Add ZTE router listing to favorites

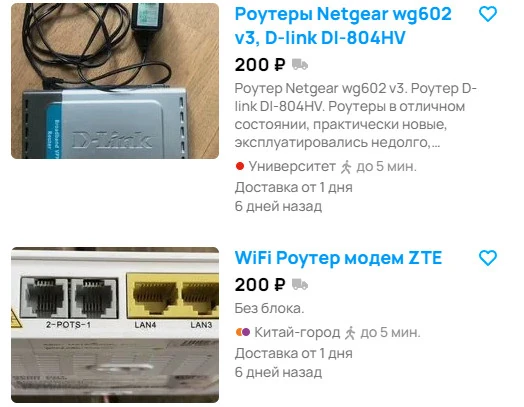(x=488, y=258)
